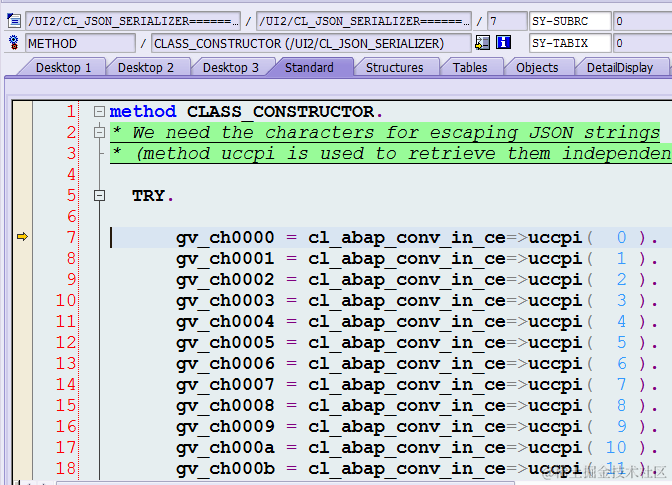This screenshot has height=485, width=672.
Task: Click the navigate-to-source icon after CLASS_CONSTRUCTOR field
Action: [x=483, y=43]
